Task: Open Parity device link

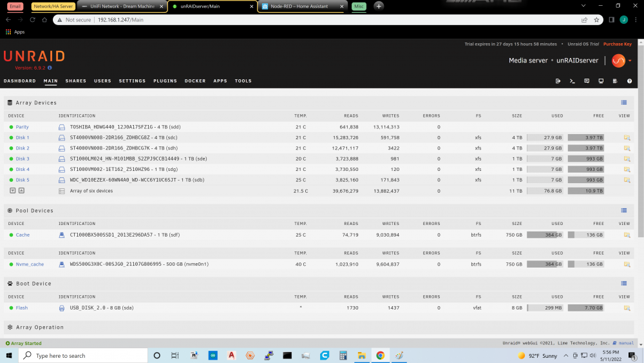Action: point(22,127)
